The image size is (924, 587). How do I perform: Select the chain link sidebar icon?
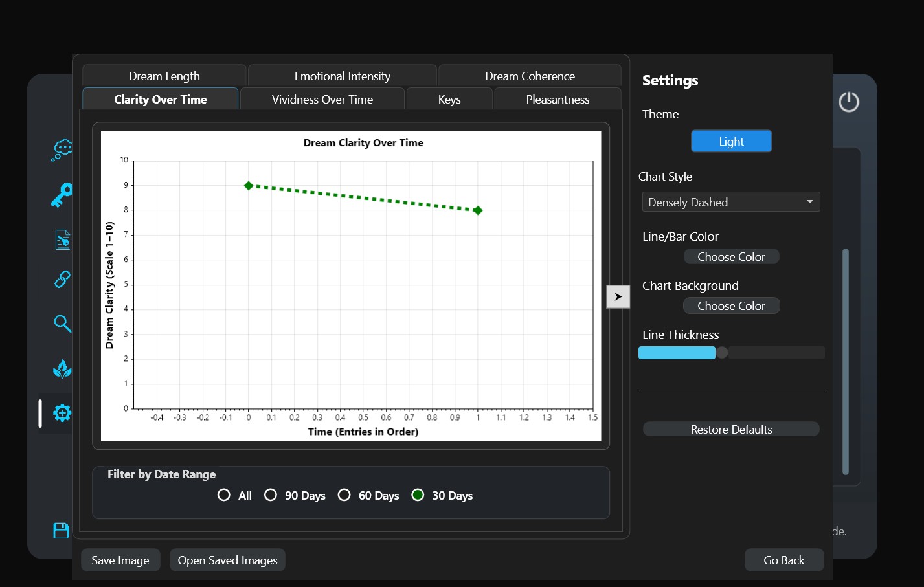(62, 279)
